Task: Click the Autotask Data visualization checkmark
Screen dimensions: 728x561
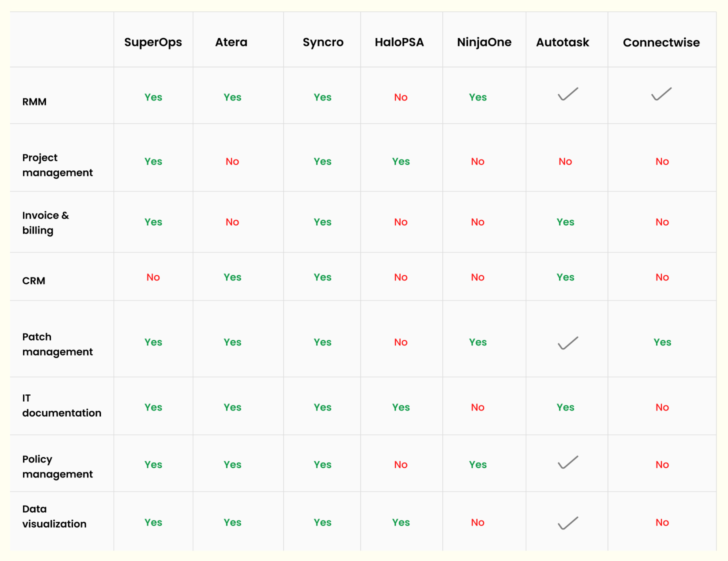Action: click(567, 523)
